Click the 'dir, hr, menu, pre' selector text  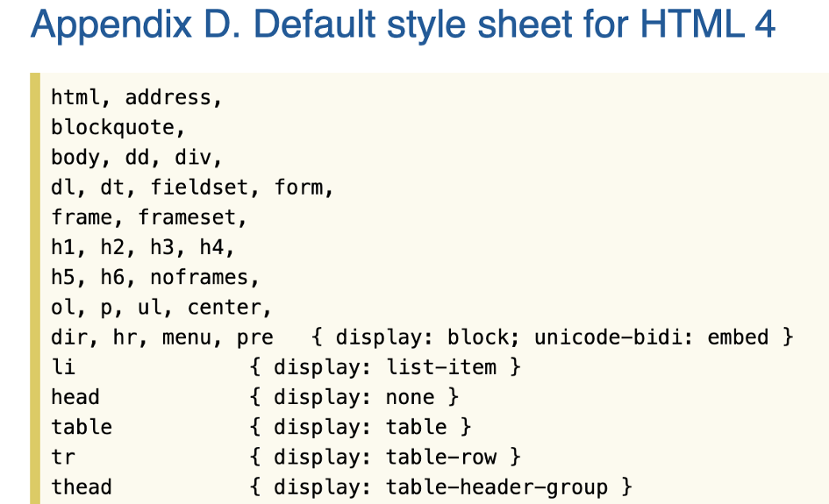coord(162,337)
